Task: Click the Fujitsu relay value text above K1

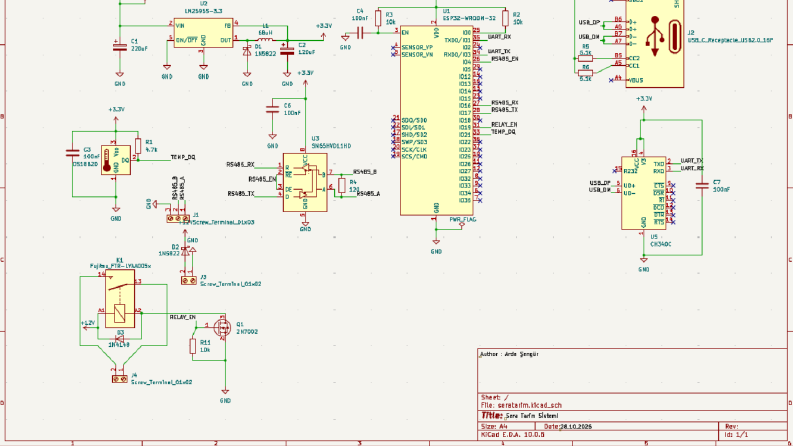Action: coord(120,266)
